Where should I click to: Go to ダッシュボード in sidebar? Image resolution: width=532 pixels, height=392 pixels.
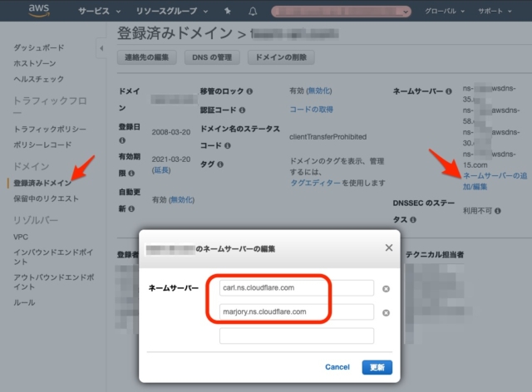click(39, 48)
